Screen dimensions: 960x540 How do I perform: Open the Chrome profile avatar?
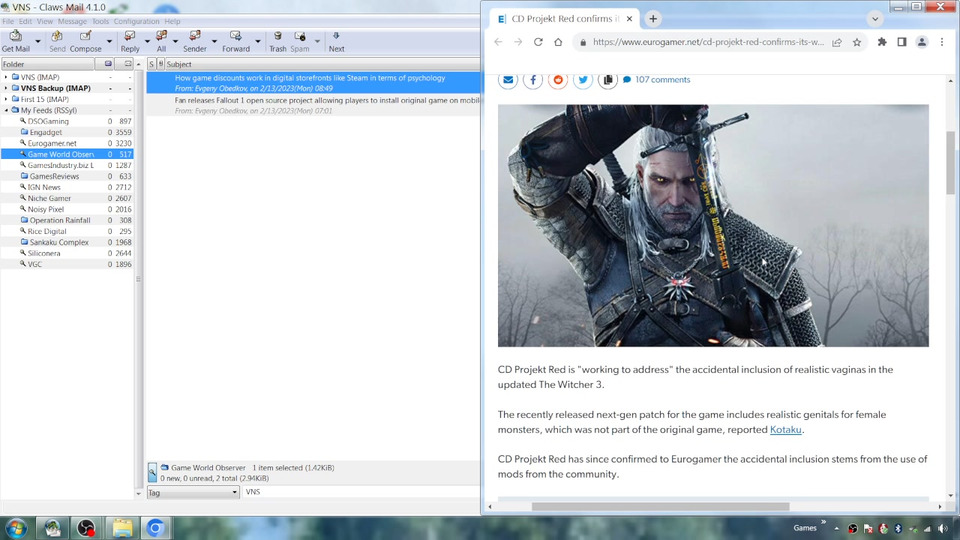(x=921, y=42)
